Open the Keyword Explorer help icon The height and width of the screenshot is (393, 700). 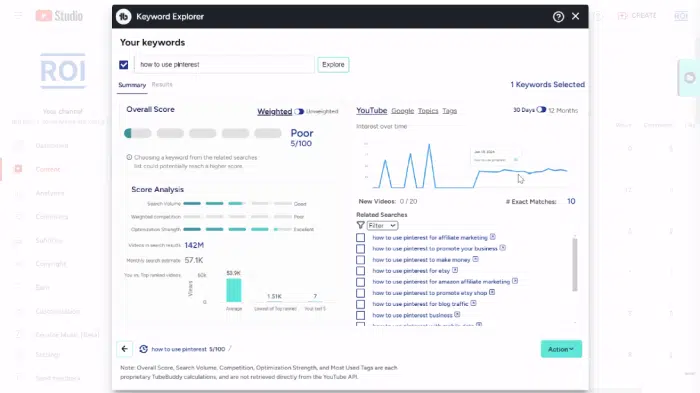coord(558,17)
